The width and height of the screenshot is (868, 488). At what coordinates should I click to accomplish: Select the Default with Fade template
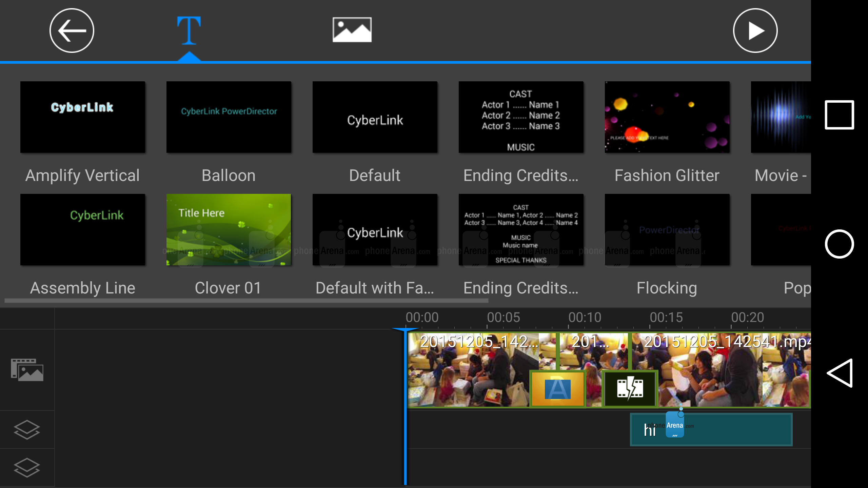(x=375, y=229)
